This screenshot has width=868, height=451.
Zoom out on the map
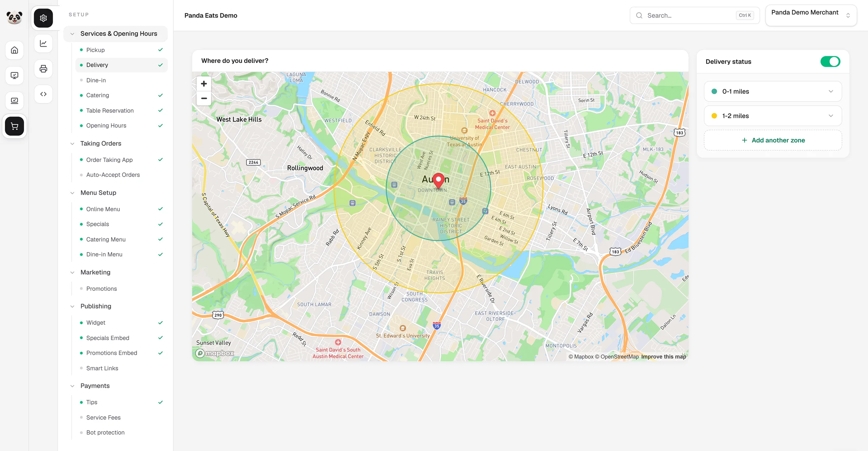[x=204, y=98]
